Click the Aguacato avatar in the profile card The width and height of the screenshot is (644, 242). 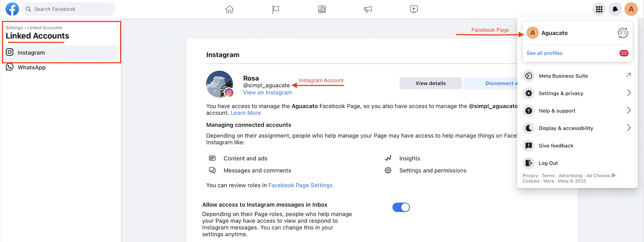click(532, 33)
